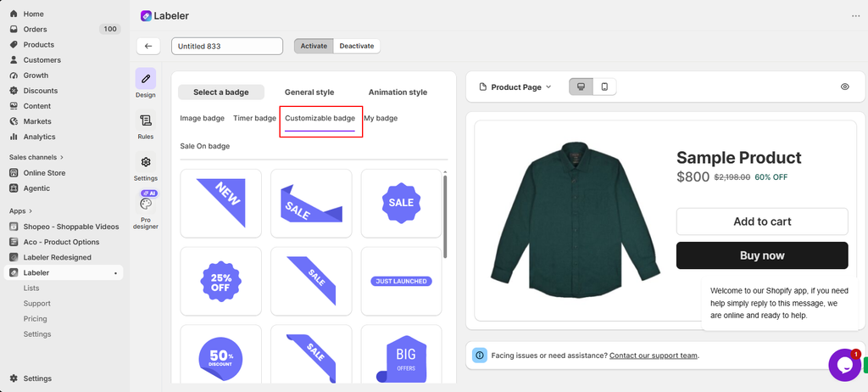The image size is (868, 392).
Task: Open the Rules panel icon
Action: click(146, 120)
